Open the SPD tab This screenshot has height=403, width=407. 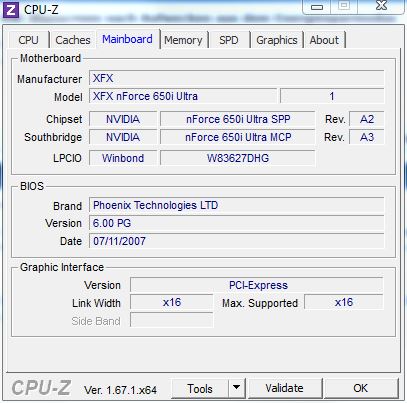click(229, 40)
